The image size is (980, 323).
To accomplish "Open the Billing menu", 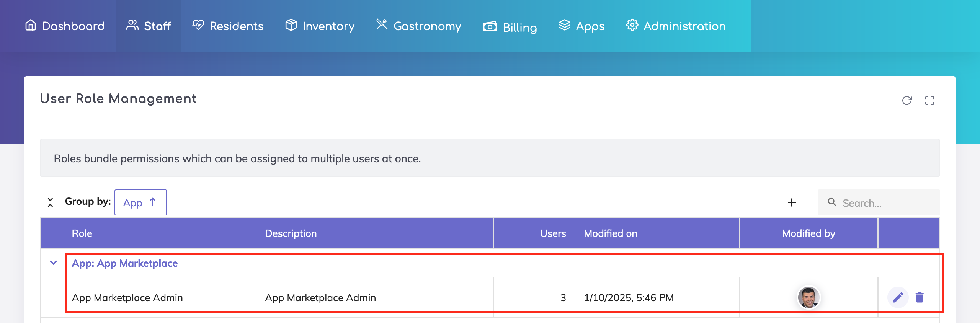I will pos(510,27).
